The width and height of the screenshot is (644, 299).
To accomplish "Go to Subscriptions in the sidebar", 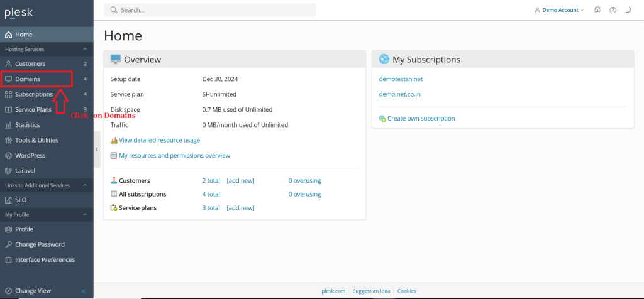I will (47, 94).
